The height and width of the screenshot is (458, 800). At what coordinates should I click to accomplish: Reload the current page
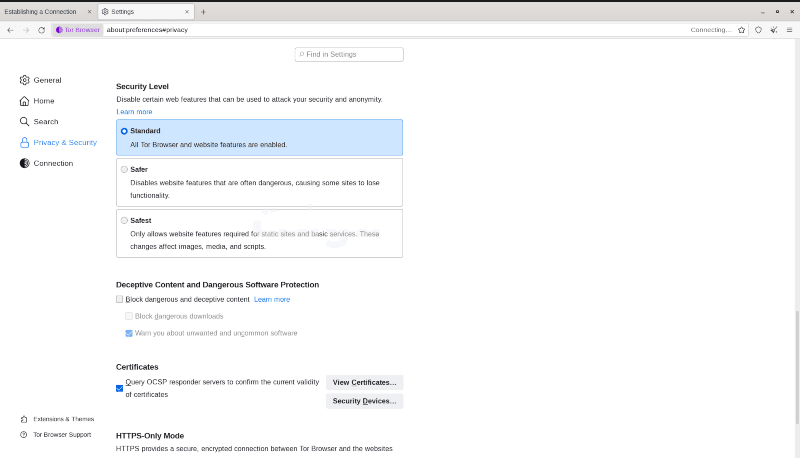coord(41,30)
